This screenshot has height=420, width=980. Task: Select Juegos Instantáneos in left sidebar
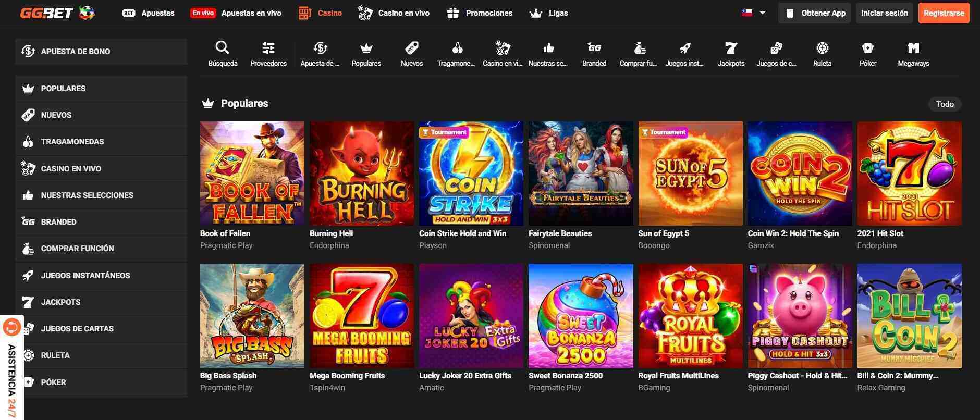tap(101, 276)
